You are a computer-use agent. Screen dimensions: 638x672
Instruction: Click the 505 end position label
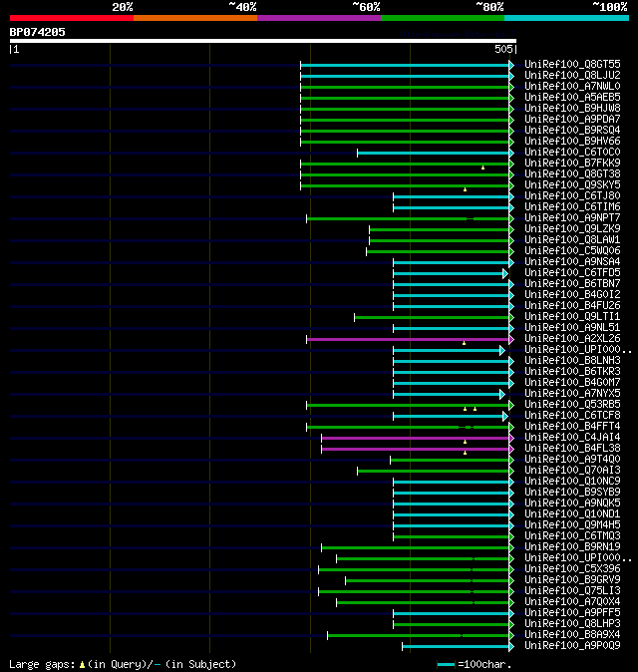coord(503,49)
